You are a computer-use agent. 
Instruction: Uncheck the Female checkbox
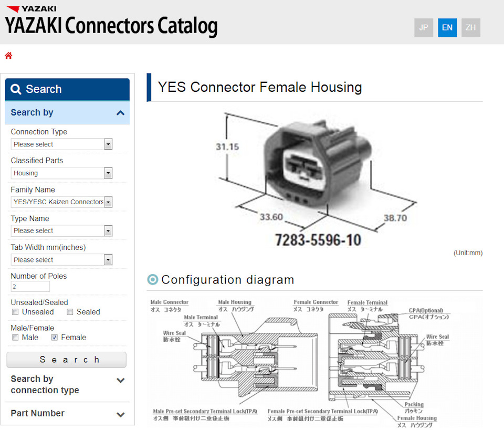pyautogui.click(x=54, y=338)
